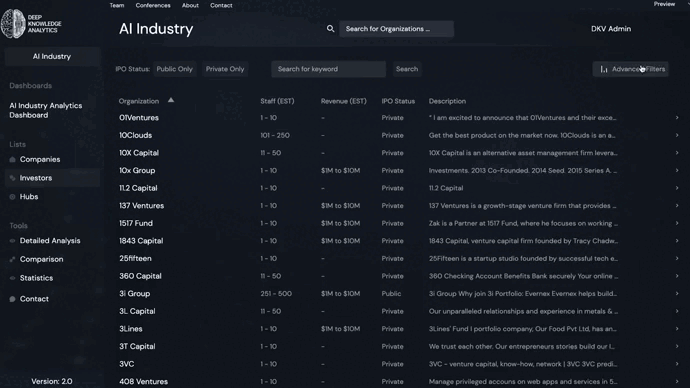Toggle the Private Only filter
The image size is (690, 388).
(225, 69)
